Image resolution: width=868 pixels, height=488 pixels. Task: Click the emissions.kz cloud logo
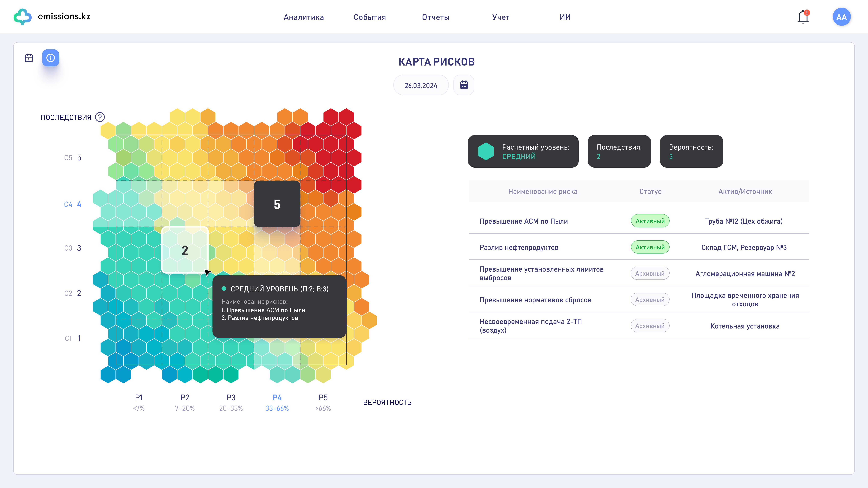23,17
